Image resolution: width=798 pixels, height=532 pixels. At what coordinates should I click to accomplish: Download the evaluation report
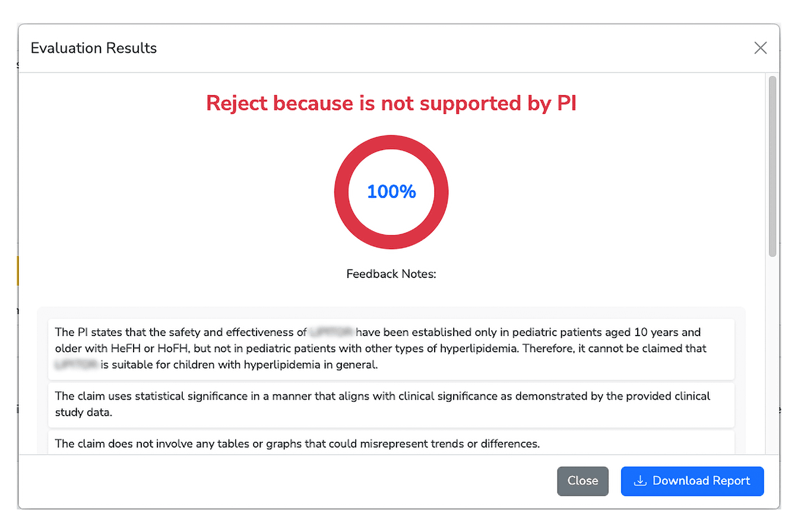pos(692,481)
